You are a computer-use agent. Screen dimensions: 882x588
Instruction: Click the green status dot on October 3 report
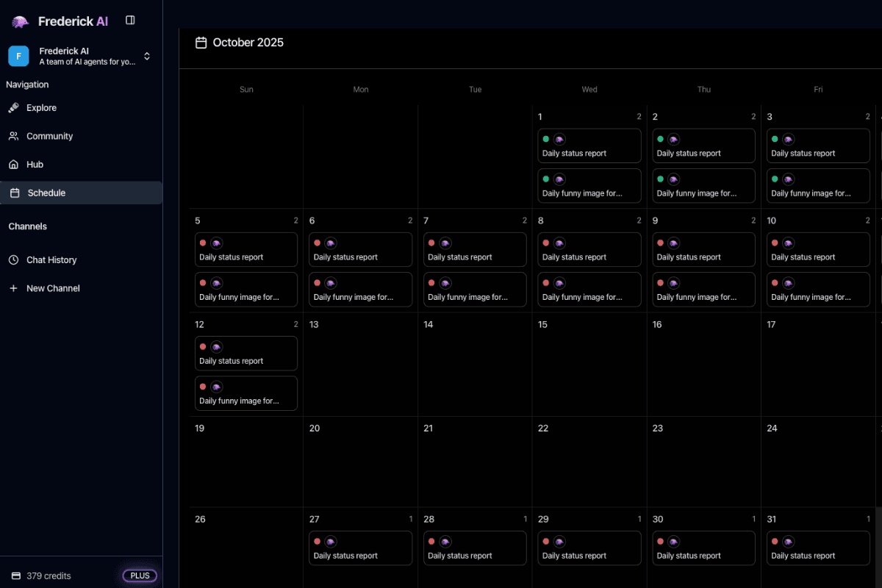coord(775,139)
